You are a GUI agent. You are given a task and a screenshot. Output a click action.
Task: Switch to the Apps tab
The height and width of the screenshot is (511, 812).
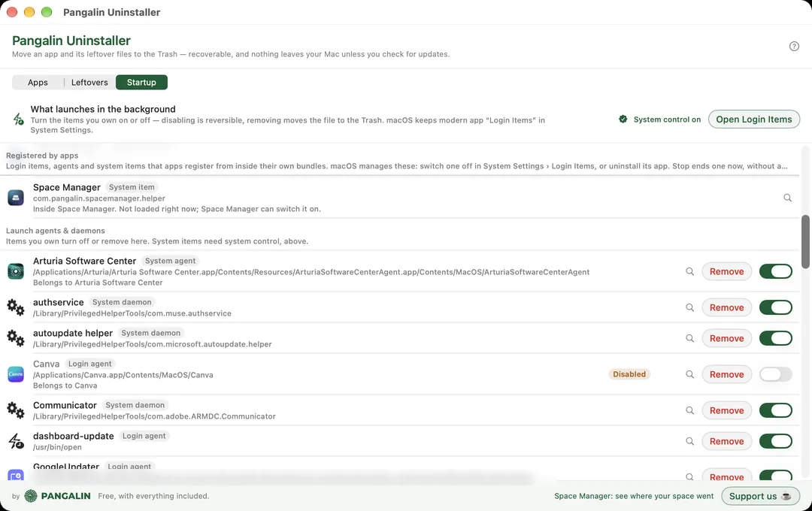pyautogui.click(x=38, y=83)
